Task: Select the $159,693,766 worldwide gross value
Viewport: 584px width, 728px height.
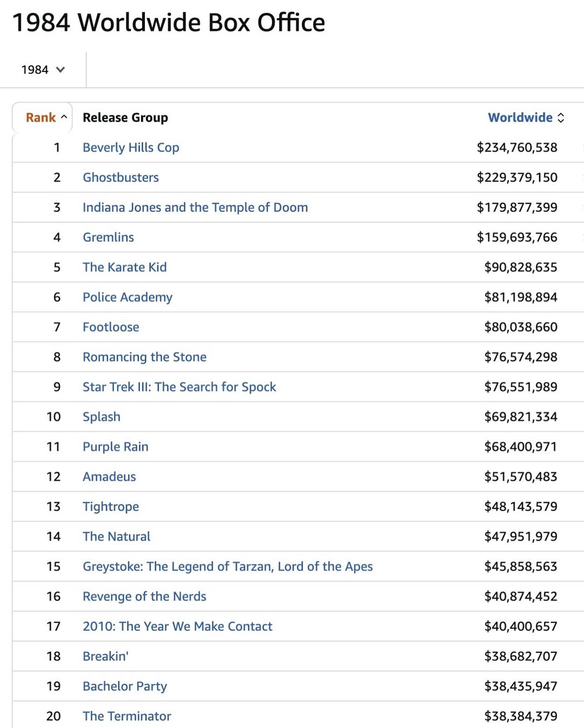Action: click(517, 237)
